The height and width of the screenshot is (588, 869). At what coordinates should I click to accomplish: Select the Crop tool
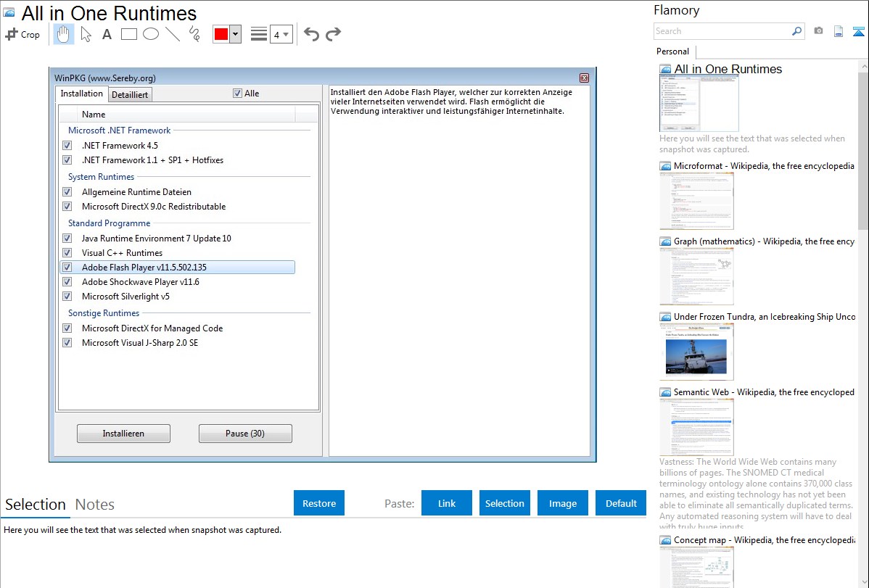click(22, 34)
